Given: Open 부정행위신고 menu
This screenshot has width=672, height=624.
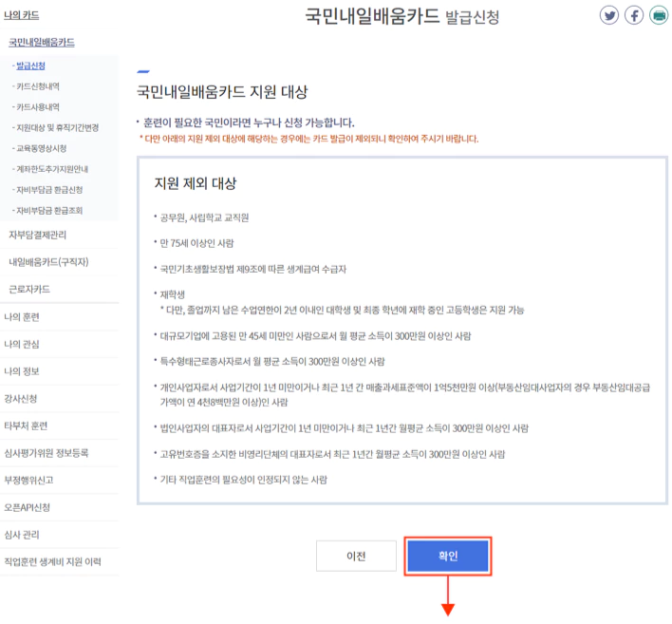Looking at the screenshot, I should coord(28,480).
